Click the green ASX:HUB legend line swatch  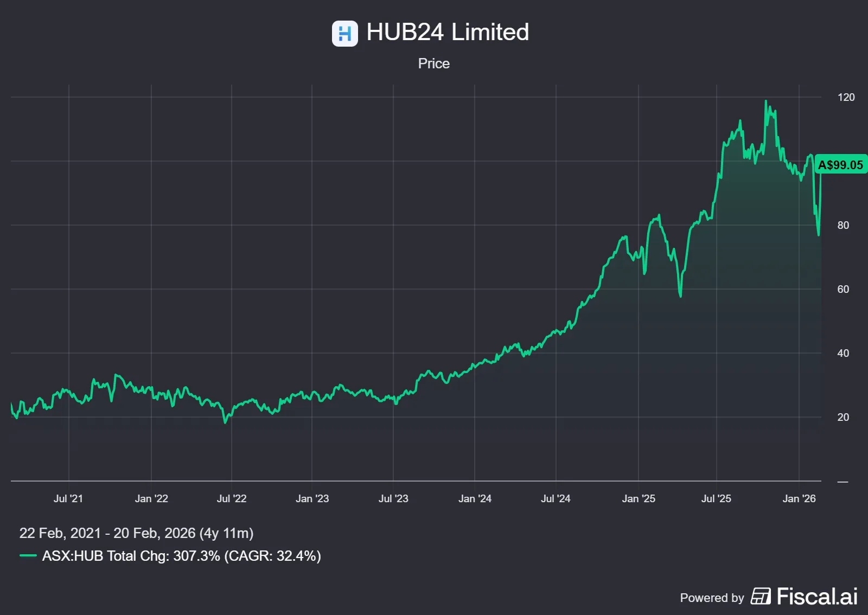tap(28, 556)
